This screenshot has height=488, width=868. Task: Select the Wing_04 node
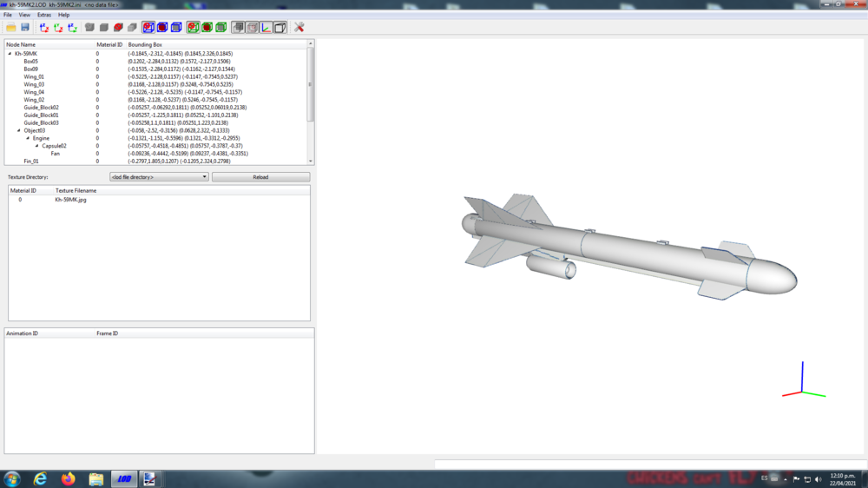pyautogui.click(x=34, y=93)
